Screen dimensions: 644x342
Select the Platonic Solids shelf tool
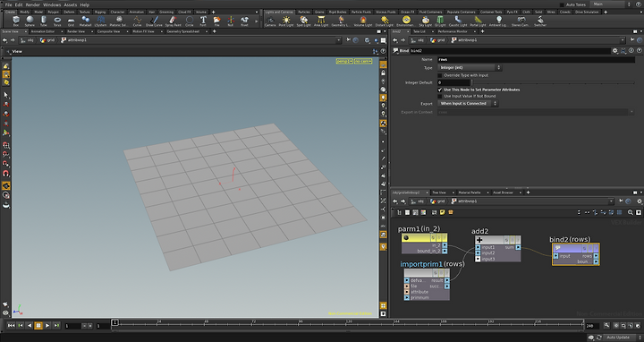click(119, 21)
